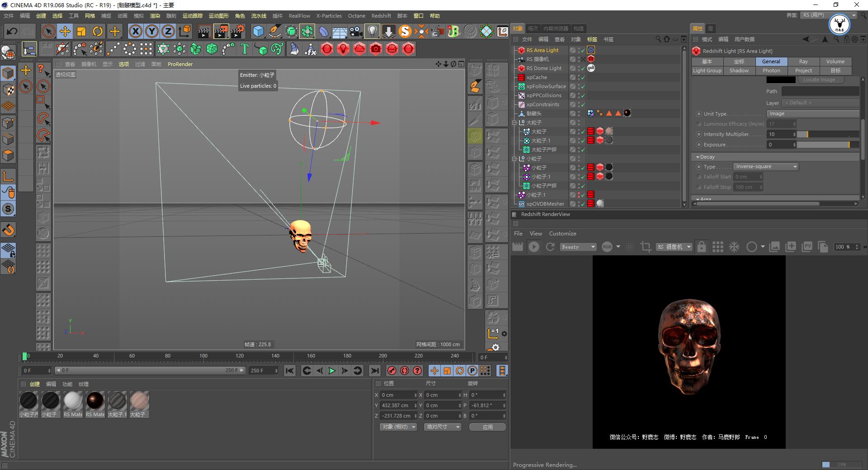Open the Decay Type Inverse-square dropdown

[x=766, y=166]
